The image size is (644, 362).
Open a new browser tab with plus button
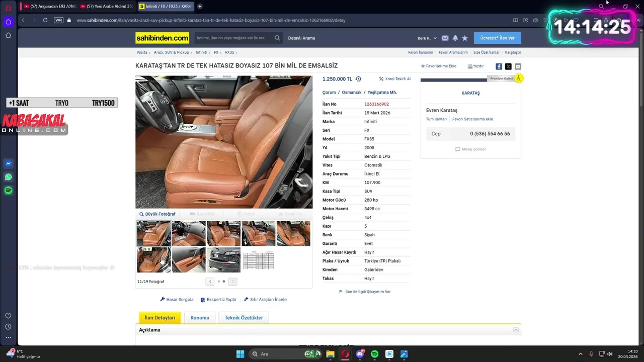(200, 6)
